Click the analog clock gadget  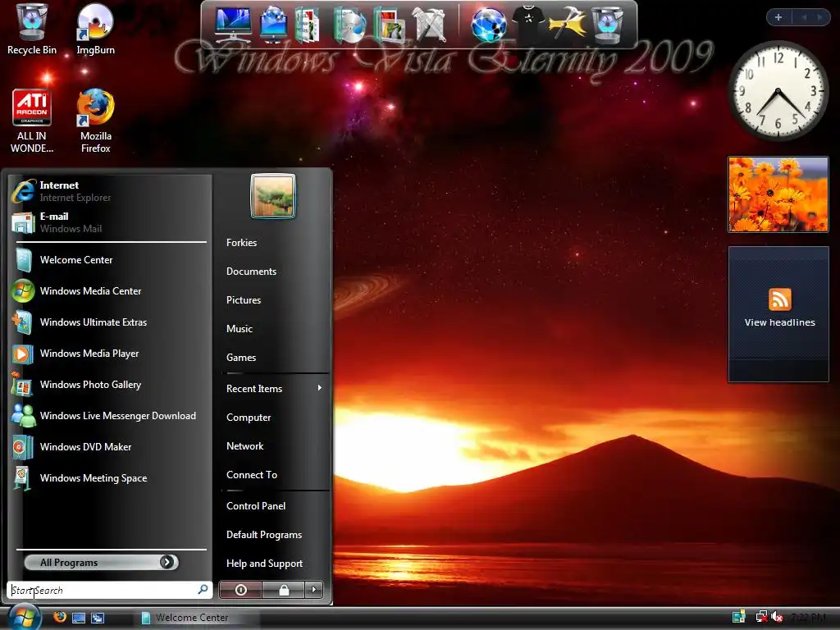tap(778, 91)
